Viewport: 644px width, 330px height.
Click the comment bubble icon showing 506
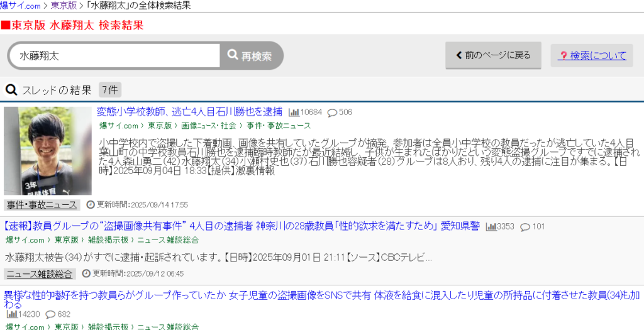click(332, 113)
